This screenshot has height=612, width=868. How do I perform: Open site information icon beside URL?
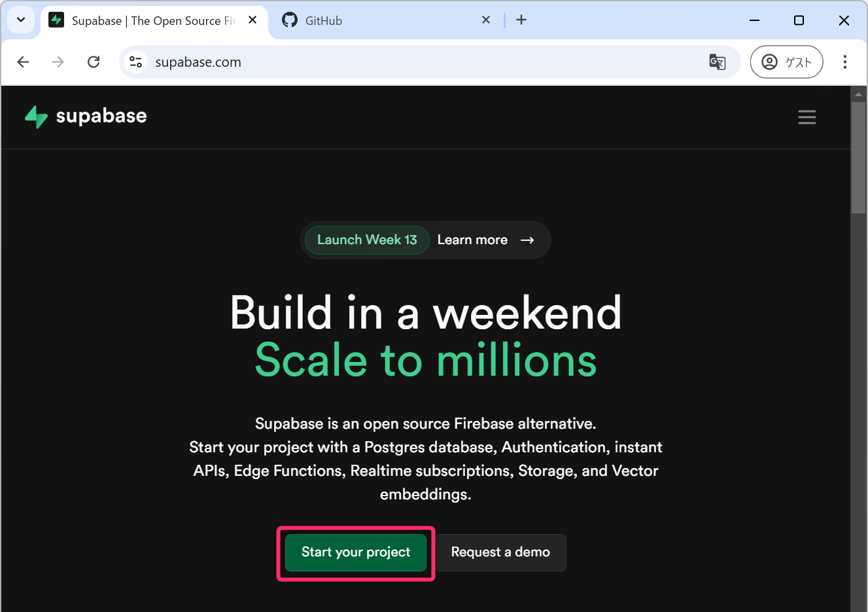(x=136, y=62)
